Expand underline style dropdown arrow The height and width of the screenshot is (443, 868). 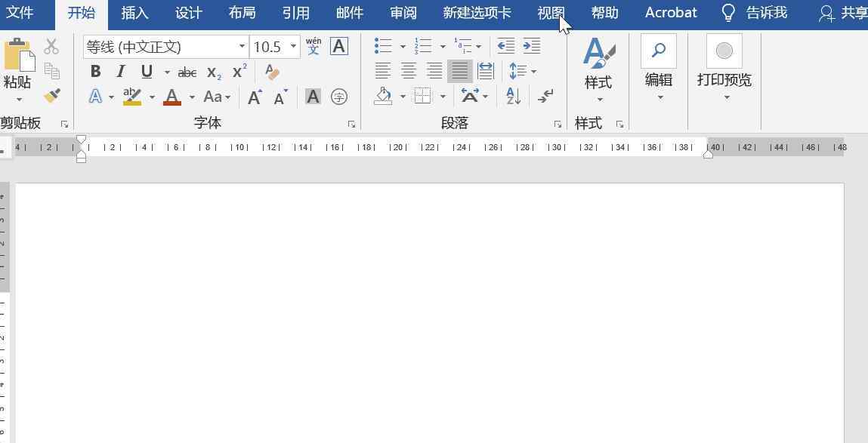167,72
